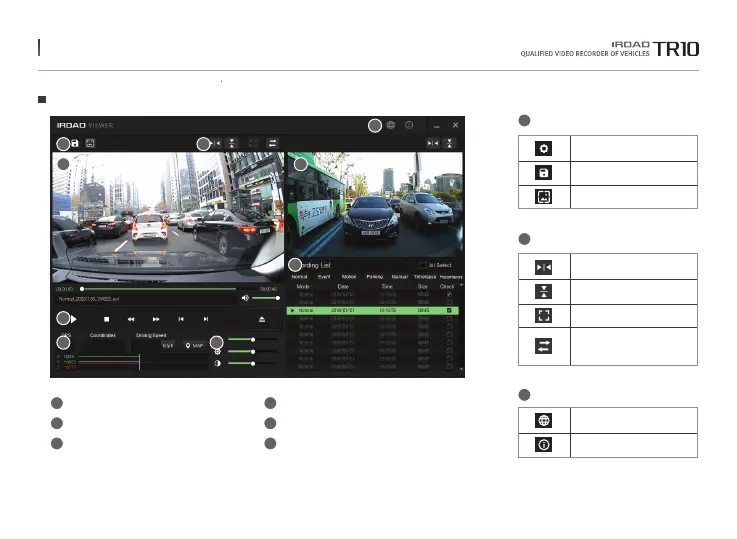Click the Mode column header

303,286
